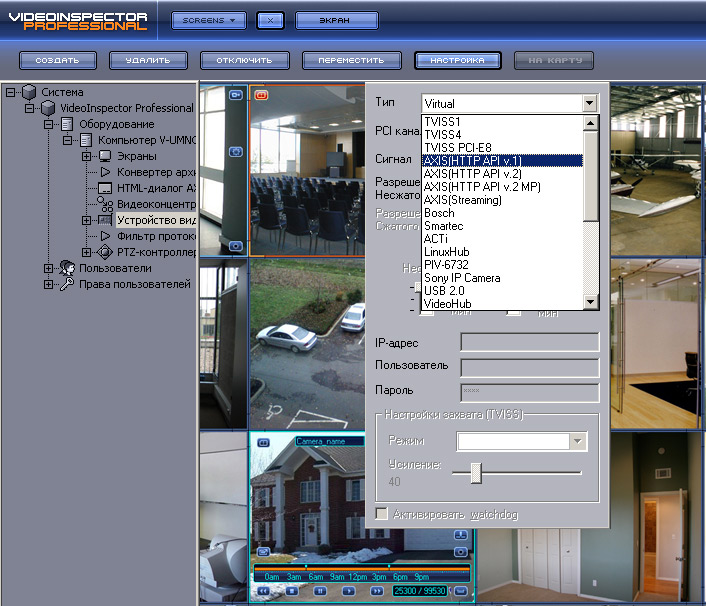Click the rewind playback button
706x606 pixels.
click(x=263, y=591)
